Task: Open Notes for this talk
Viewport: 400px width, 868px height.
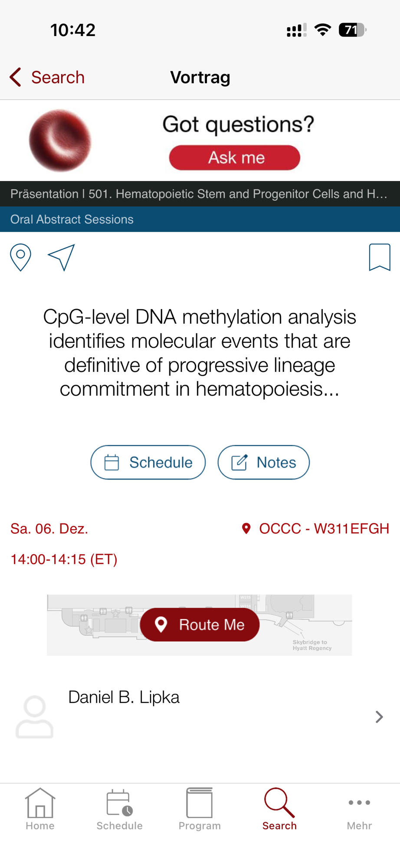Action: pos(263,462)
